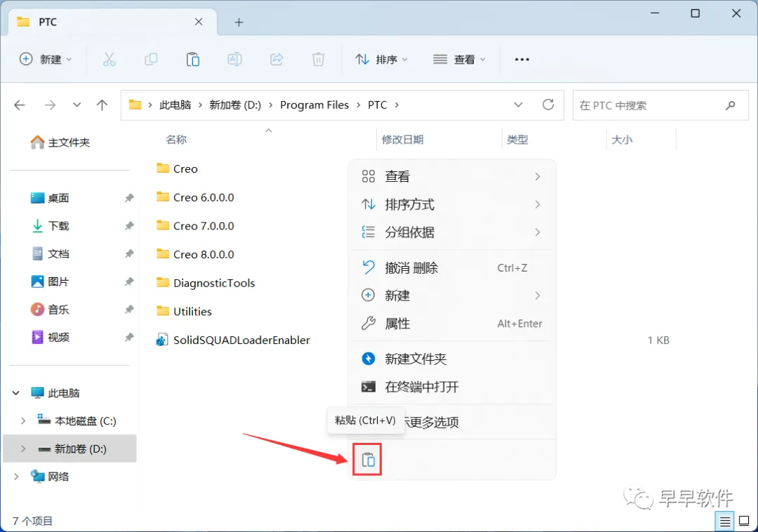Select the DiagnosticTools folder
The image size is (758, 532).
pos(206,283)
